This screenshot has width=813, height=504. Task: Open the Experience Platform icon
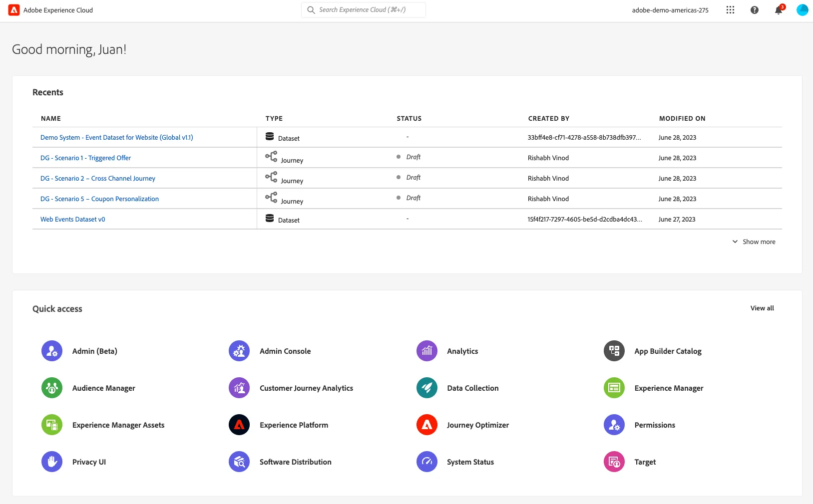[x=239, y=425]
